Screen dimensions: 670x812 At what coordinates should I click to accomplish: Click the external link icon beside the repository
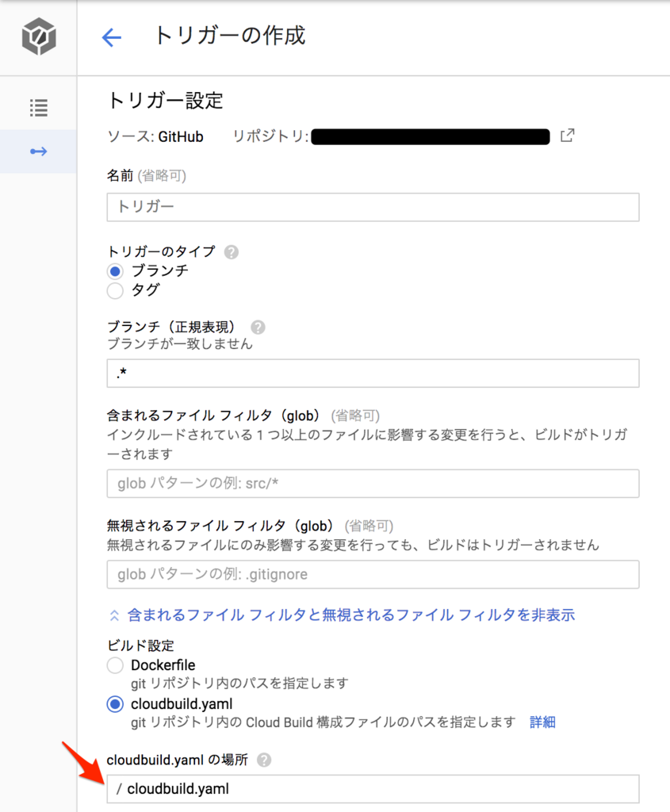click(x=567, y=136)
